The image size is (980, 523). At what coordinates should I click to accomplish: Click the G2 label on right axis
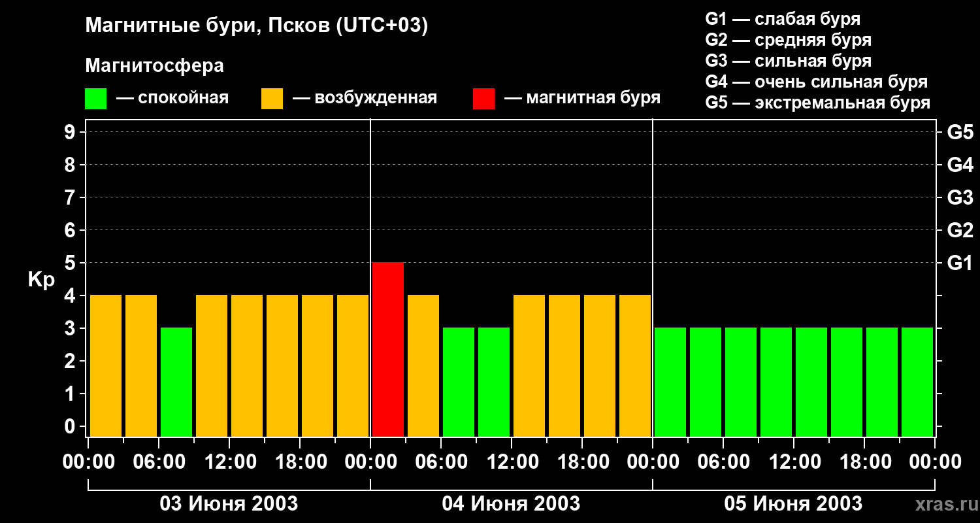point(960,230)
